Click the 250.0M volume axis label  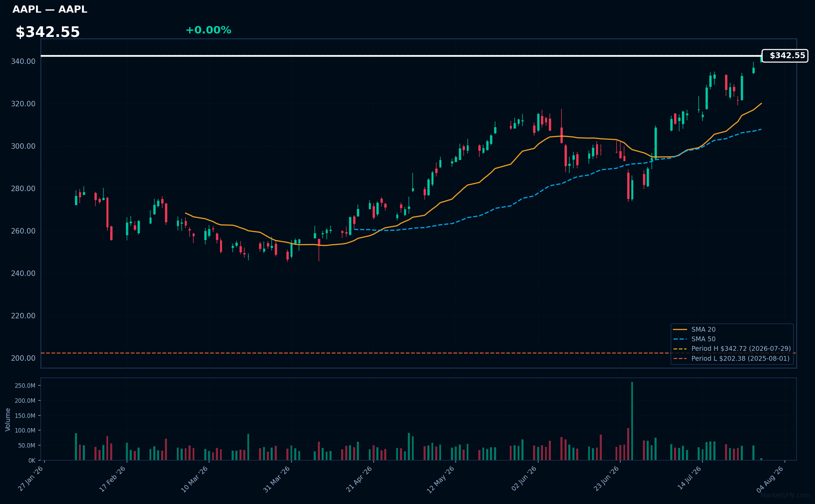click(25, 386)
